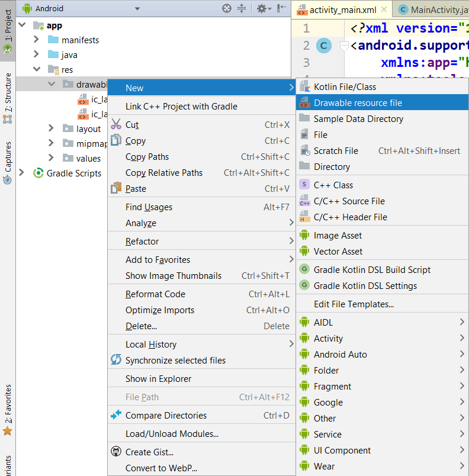Open the Project panel gear settings
Viewport: 469px width, 476px height.
(x=264, y=8)
